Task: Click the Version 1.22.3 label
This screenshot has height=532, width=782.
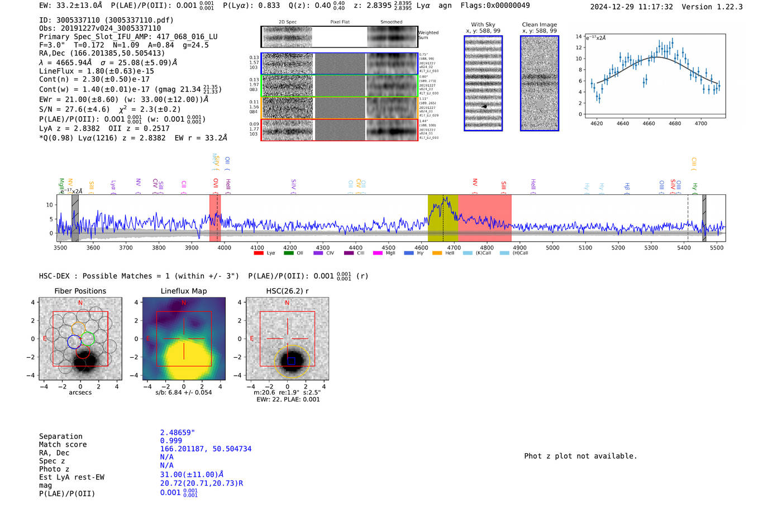Action: pos(712,7)
